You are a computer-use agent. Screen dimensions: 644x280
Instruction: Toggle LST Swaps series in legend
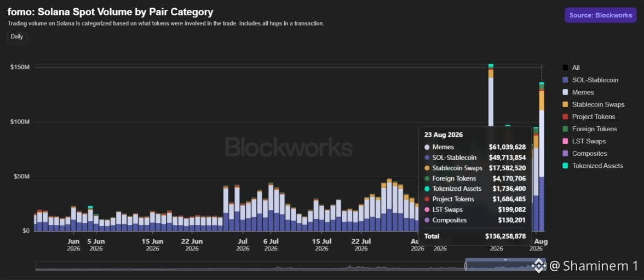pyautogui.click(x=584, y=142)
